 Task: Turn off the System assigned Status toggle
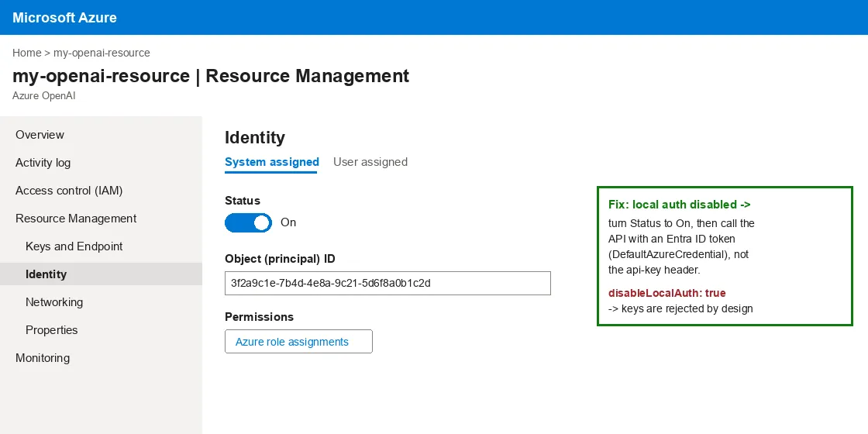248,222
